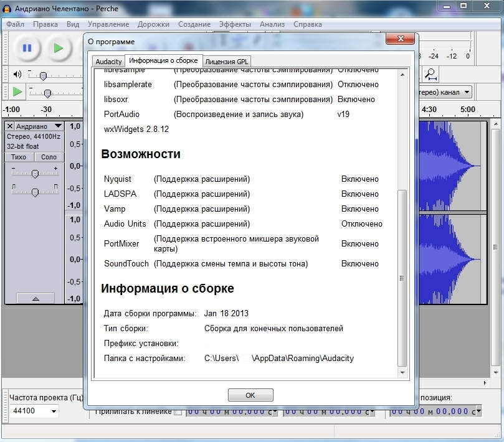Collapse the track with the up-arrow button
Screen dimensions: 504x442
(x=36, y=298)
